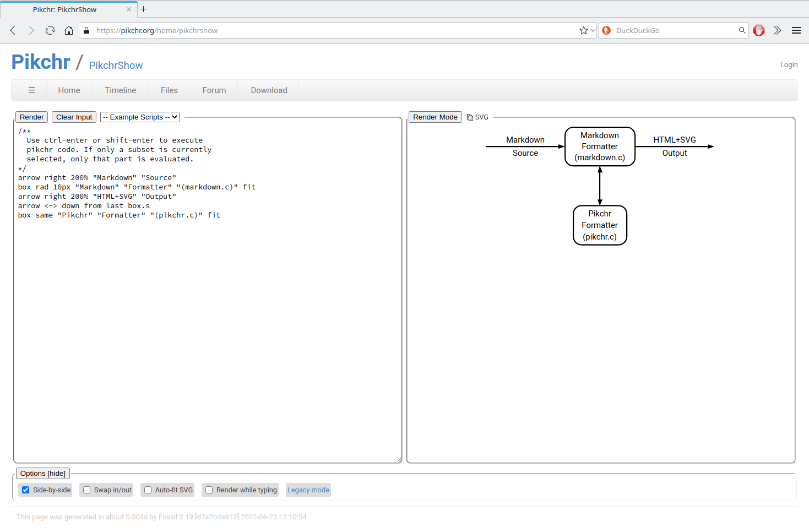The width and height of the screenshot is (809, 532).
Task: Open the Timeline menu item
Action: point(121,90)
